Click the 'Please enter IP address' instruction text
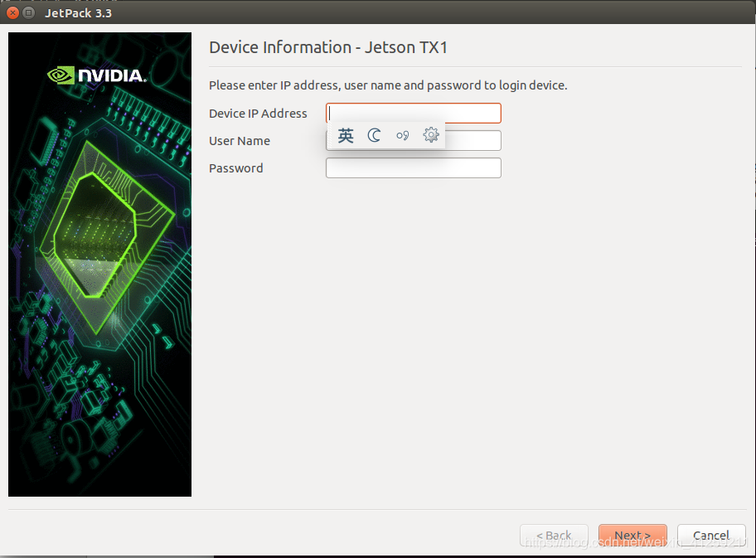 388,85
